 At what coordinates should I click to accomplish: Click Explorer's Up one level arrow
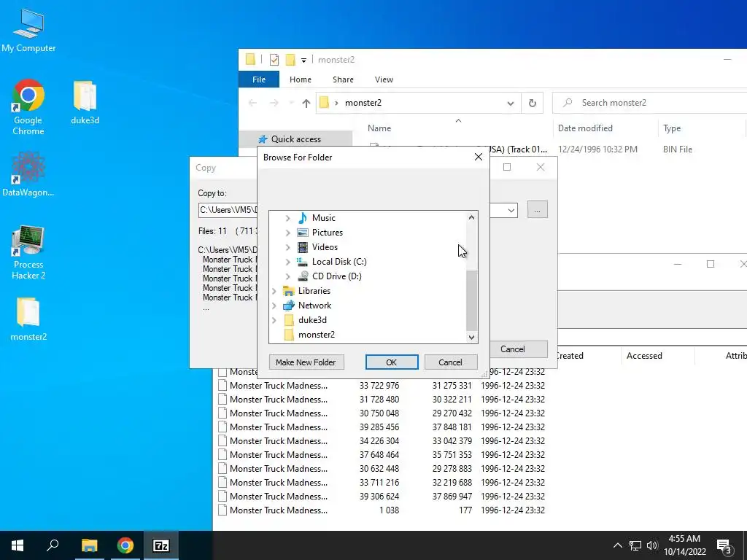[x=306, y=103]
